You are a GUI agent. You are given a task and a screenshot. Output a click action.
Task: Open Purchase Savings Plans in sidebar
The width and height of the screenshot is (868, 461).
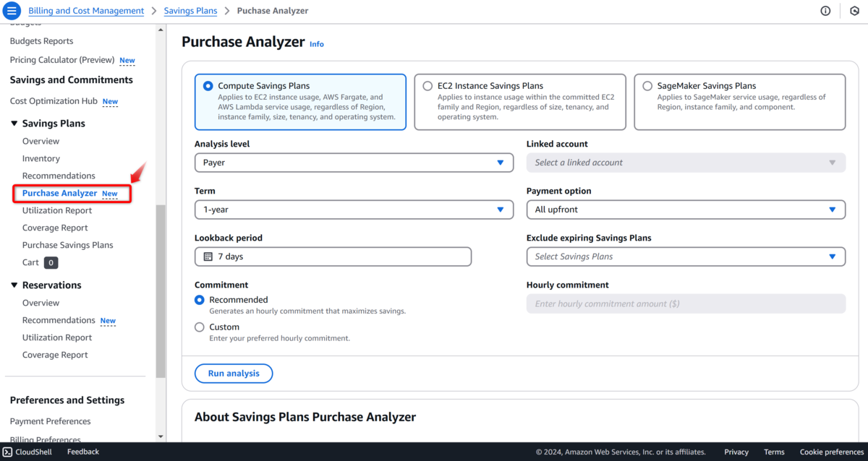pyautogui.click(x=68, y=245)
